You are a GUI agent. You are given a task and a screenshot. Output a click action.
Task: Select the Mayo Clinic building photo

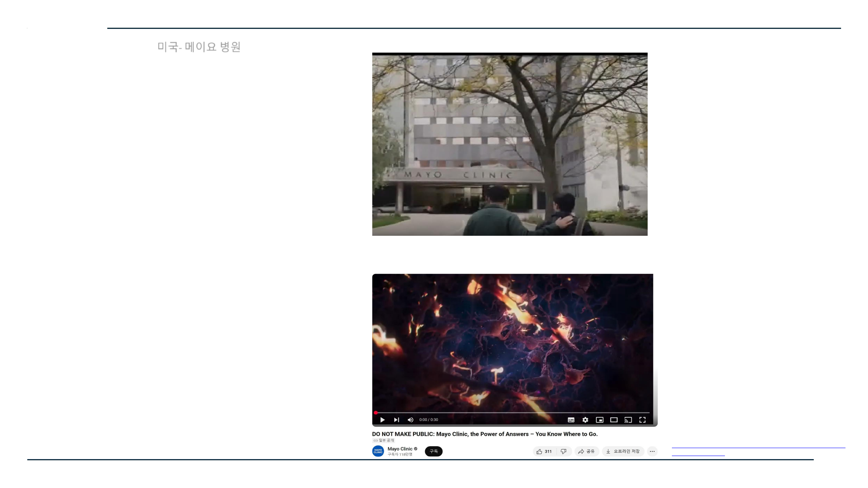click(510, 144)
